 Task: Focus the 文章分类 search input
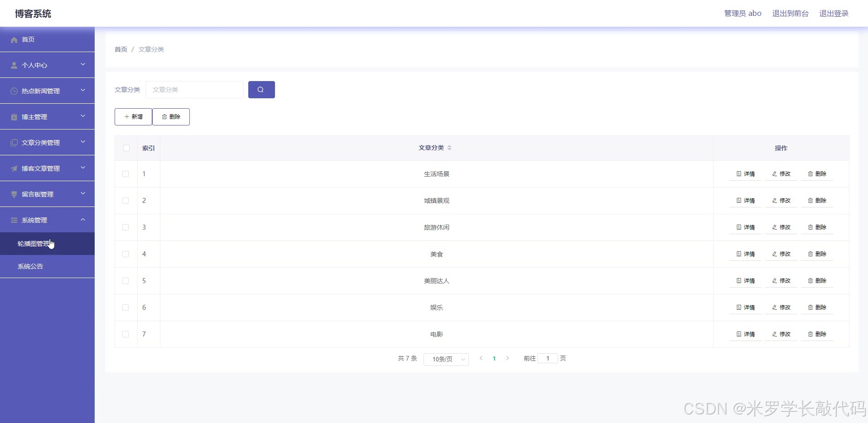click(194, 90)
